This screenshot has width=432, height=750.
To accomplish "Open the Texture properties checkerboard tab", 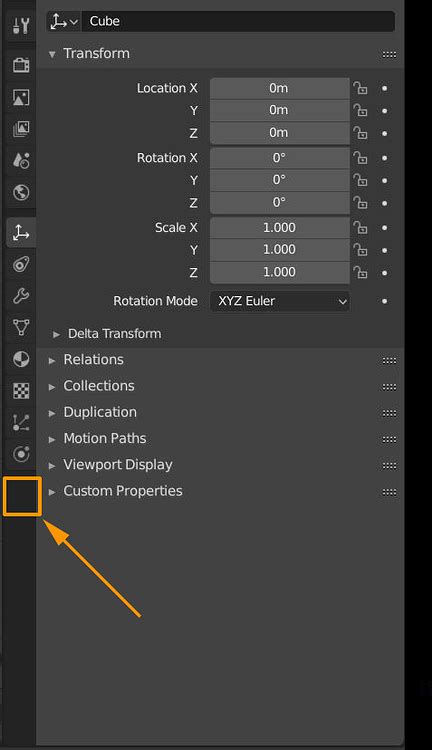I will (x=21, y=391).
